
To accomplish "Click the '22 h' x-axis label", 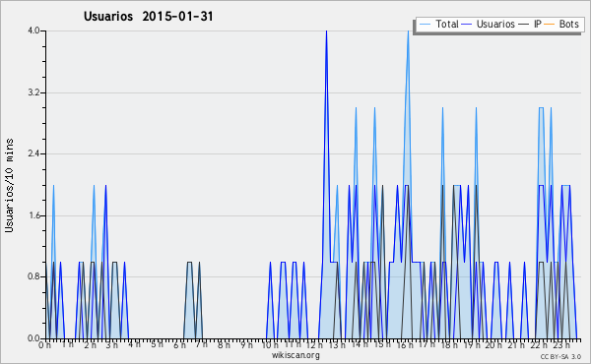I will pyautogui.click(x=538, y=344).
